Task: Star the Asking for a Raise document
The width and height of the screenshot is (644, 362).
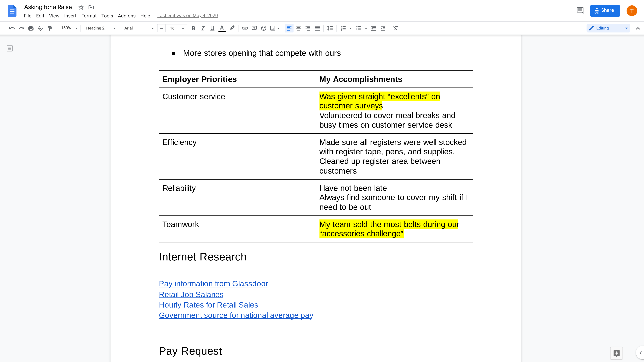Action: pyautogui.click(x=81, y=7)
